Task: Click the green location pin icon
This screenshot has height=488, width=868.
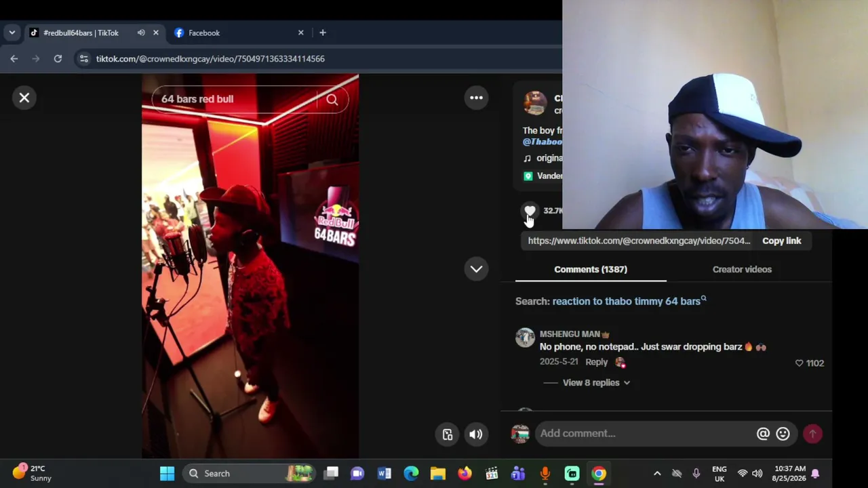Action: pos(528,176)
